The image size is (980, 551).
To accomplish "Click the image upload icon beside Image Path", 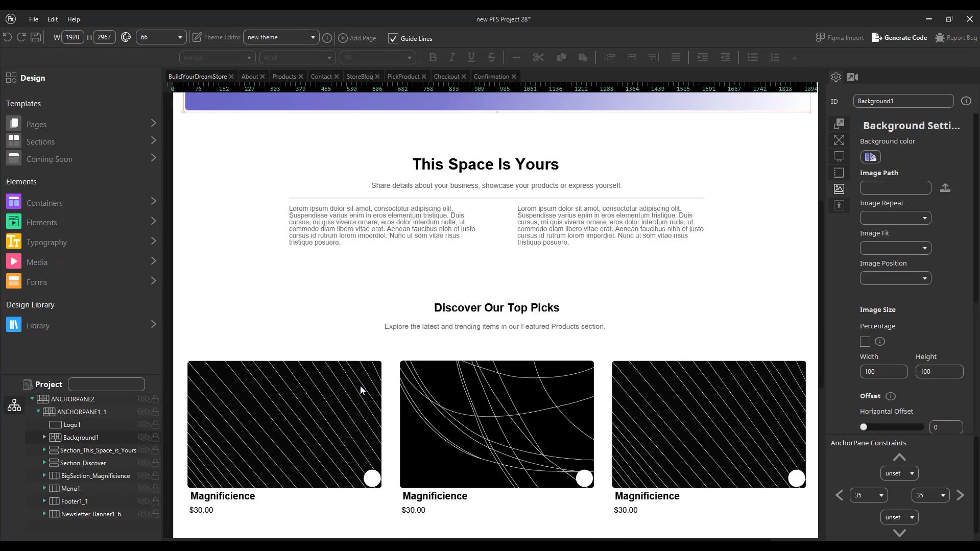I will [945, 187].
